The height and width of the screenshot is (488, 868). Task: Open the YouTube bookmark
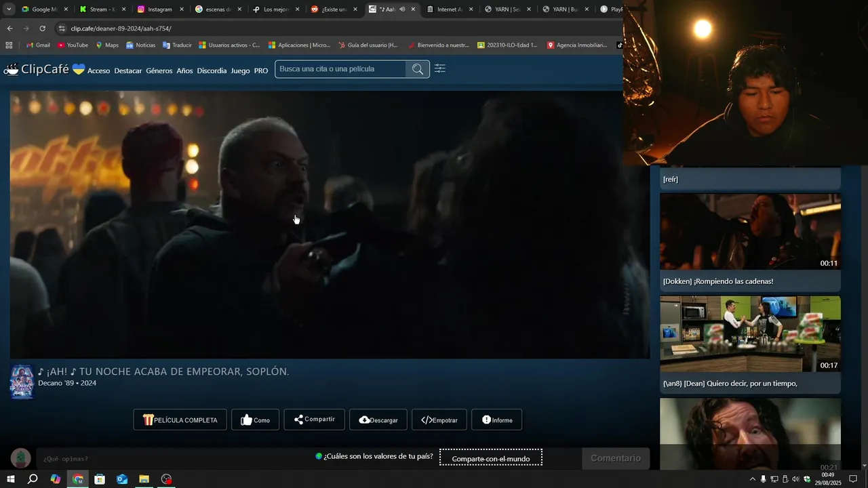(x=73, y=45)
